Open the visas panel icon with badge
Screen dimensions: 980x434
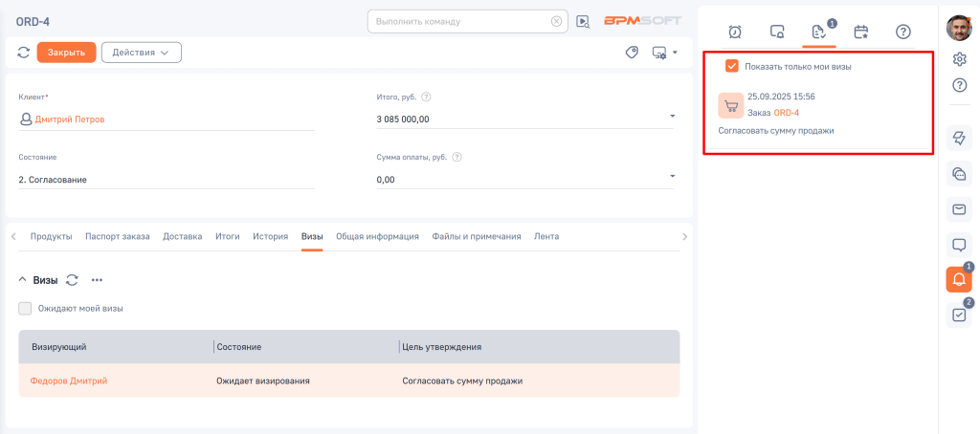[x=818, y=32]
